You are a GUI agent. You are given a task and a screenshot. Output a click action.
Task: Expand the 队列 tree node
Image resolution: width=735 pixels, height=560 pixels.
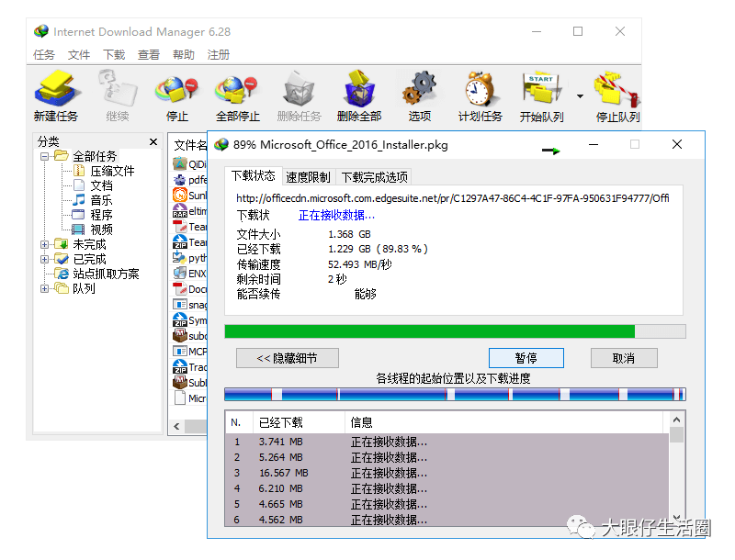pyautogui.click(x=44, y=289)
